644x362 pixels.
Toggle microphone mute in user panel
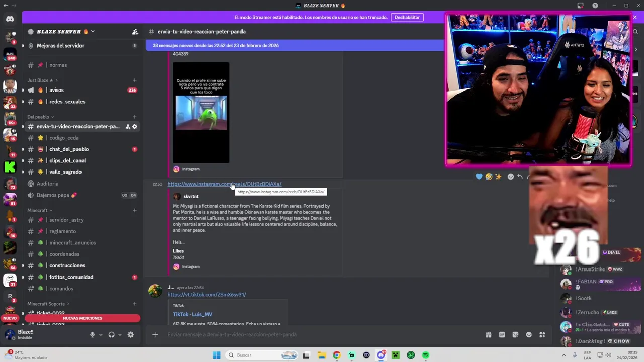[x=92, y=335]
